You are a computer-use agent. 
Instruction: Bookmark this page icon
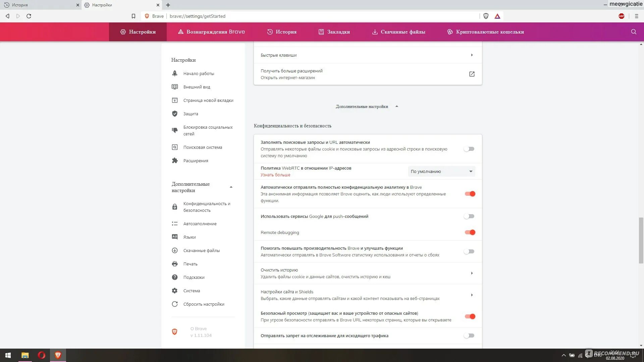133,16
